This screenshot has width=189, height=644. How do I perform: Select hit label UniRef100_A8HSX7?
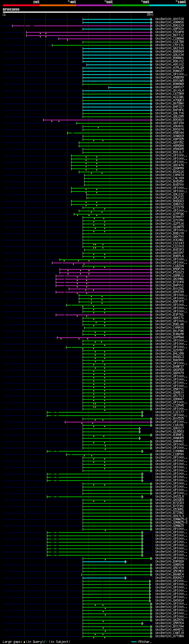(x=170, y=87)
